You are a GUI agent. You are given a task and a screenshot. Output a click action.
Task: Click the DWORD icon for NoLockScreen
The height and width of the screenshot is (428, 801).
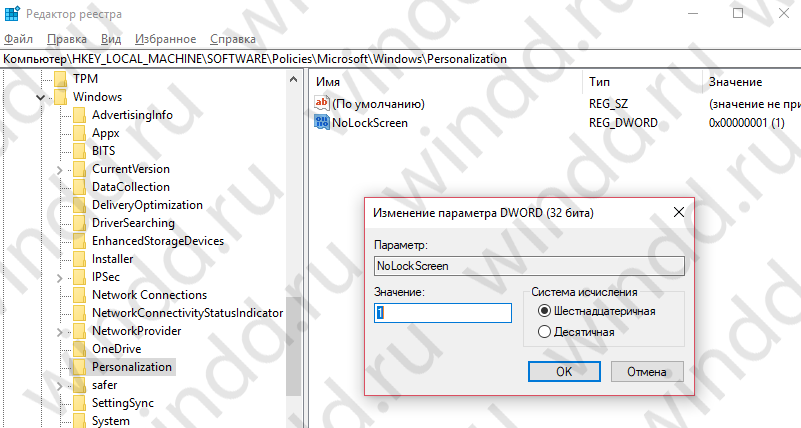[322, 123]
